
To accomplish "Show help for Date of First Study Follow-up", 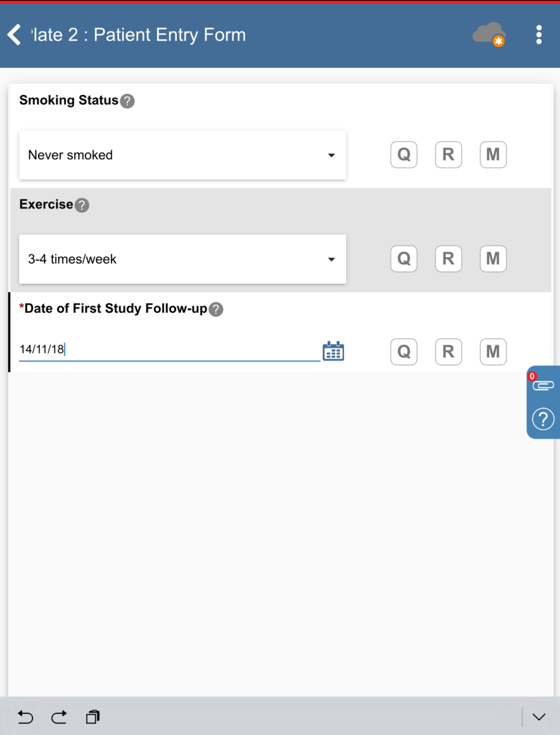I will pyautogui.click(x=216, y=309).
